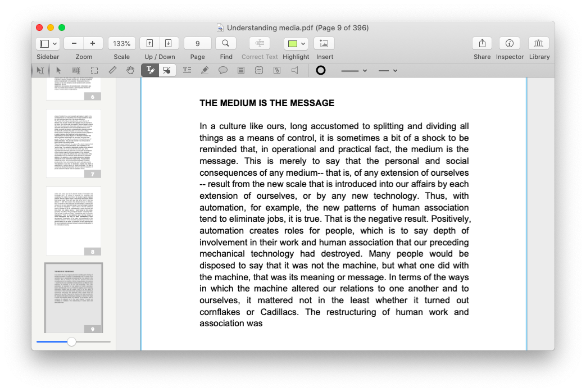Select the arrow Edit tool

point(58,70)
